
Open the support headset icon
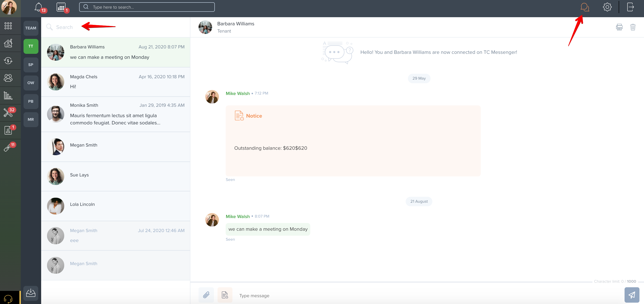8,299
